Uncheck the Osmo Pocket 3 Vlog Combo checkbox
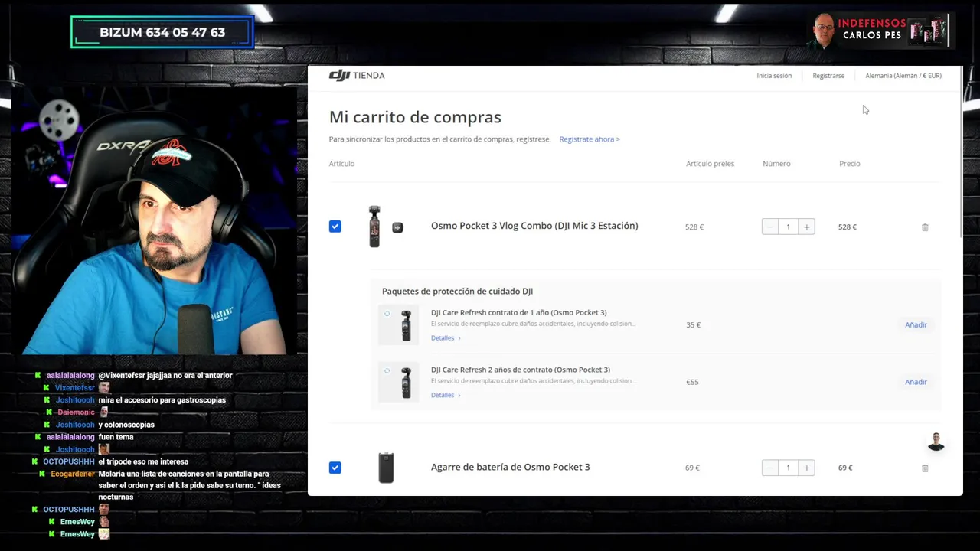 click(335, 227)
